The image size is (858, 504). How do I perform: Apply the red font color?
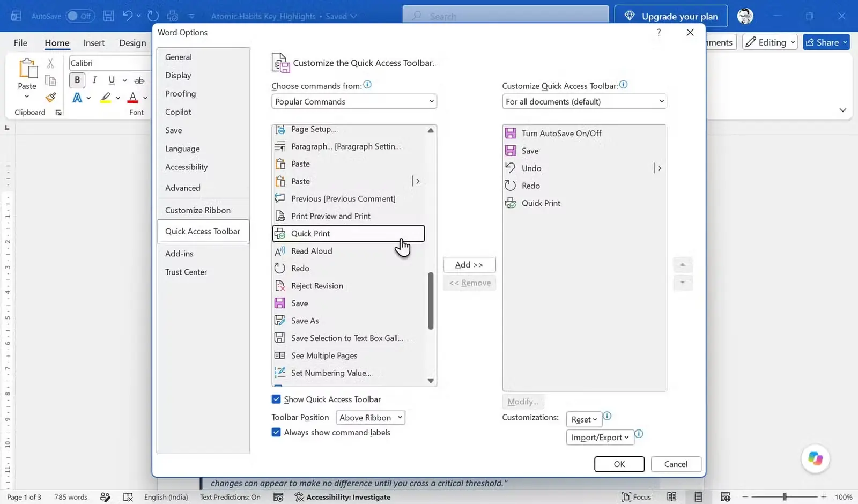tap(133, 98)
